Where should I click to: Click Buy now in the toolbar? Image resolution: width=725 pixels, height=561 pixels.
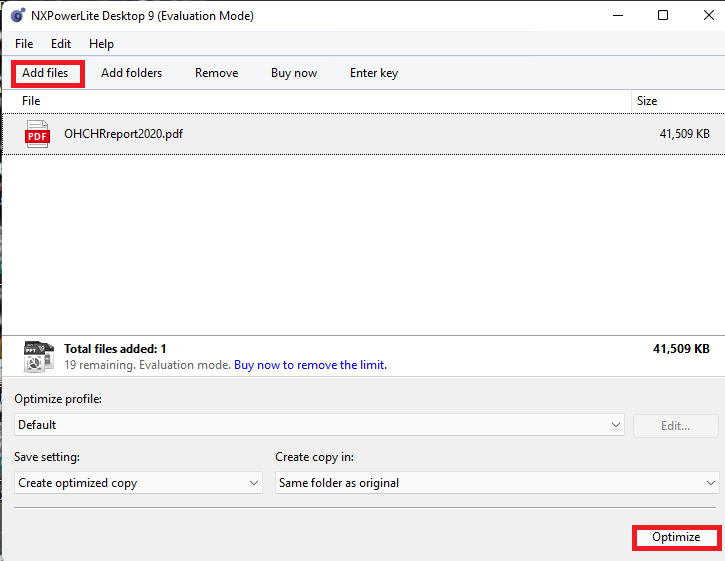click(294, 73)
